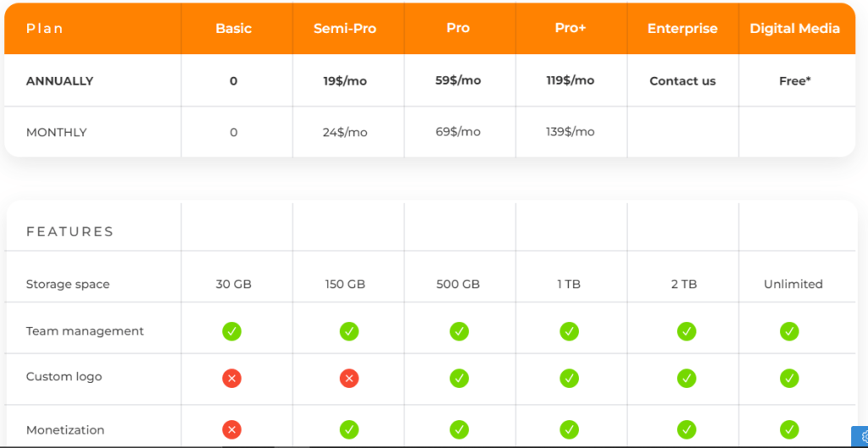Select the Pro+ plan column header
This screenshot has width=868, height=448.
(x=570, y=28)
